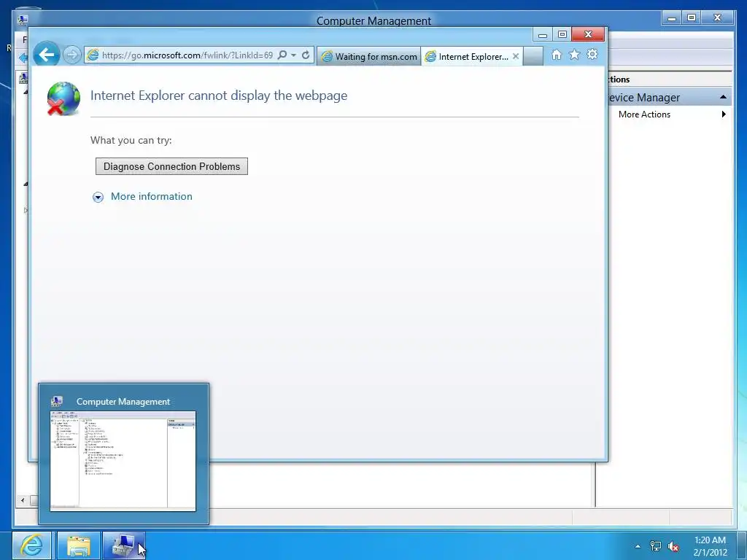Go back with Internet Explorer's back arrow
This screenshot has height=560, width=747.
pos(46,55)
